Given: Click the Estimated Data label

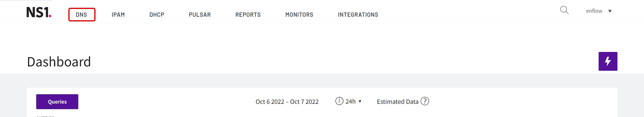Looking at the screenshot, I should coord(397,102).
